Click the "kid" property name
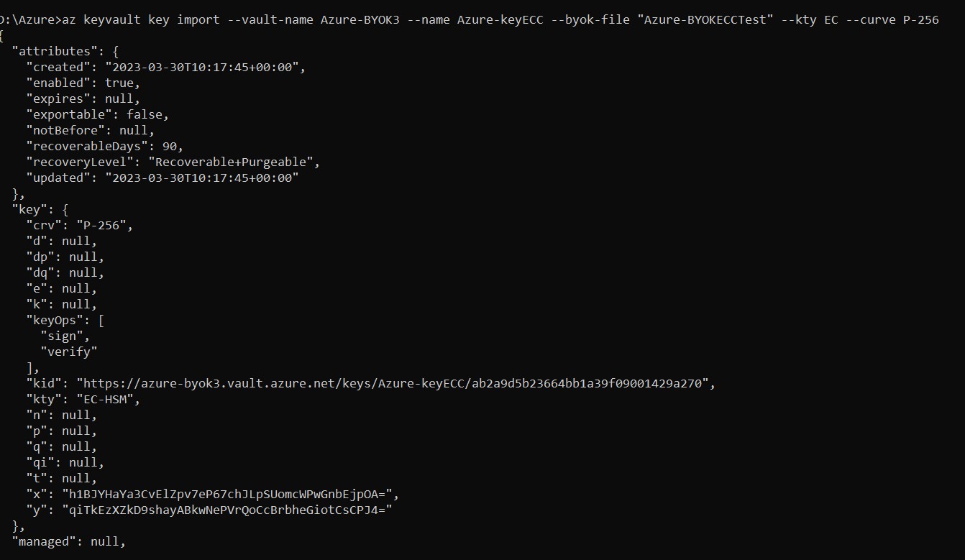Viewport: 965px width, 560px height. pos(44,383)
